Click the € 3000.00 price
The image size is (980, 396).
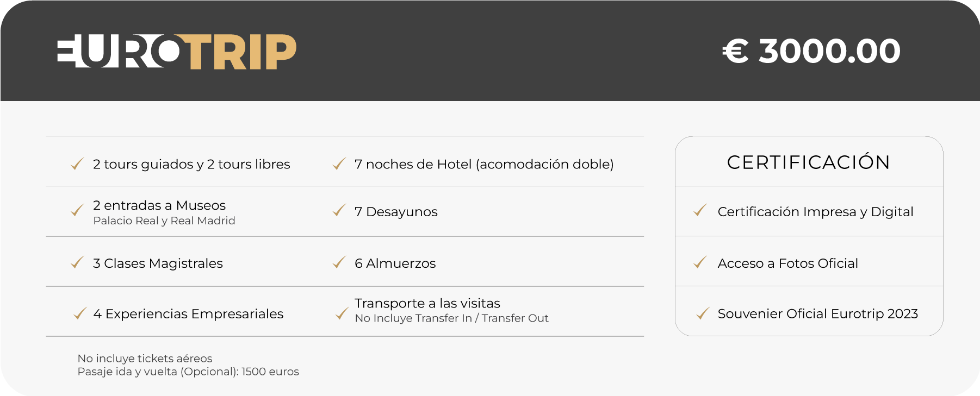(811, 51)
